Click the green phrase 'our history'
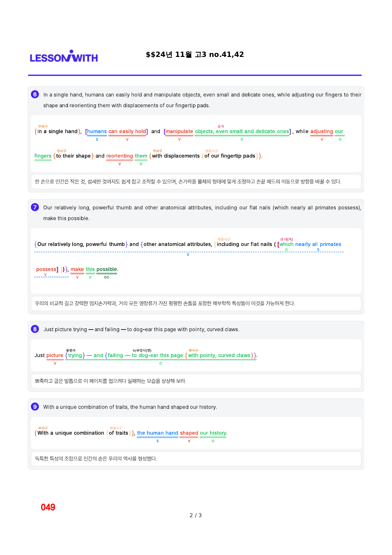Viewport: 392px width, 555px height. coord(213,433)
